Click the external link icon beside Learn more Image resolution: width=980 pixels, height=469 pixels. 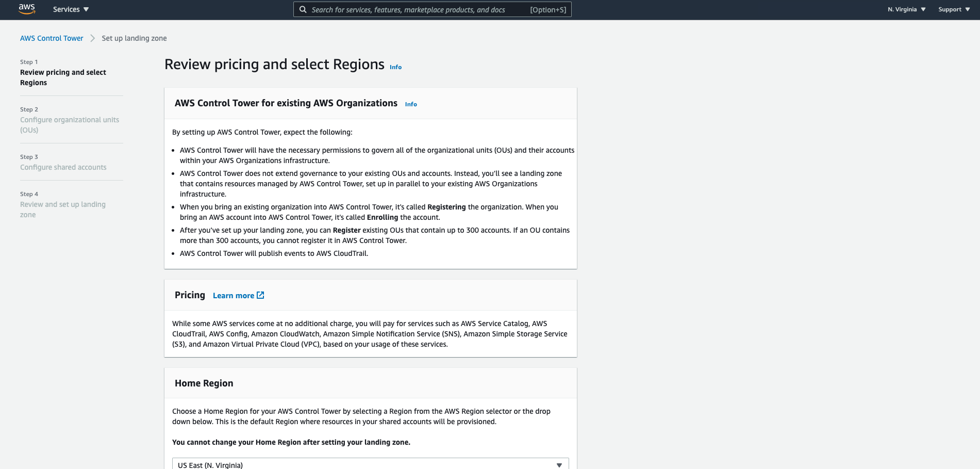pyautogui.click(x=260, y=295)
